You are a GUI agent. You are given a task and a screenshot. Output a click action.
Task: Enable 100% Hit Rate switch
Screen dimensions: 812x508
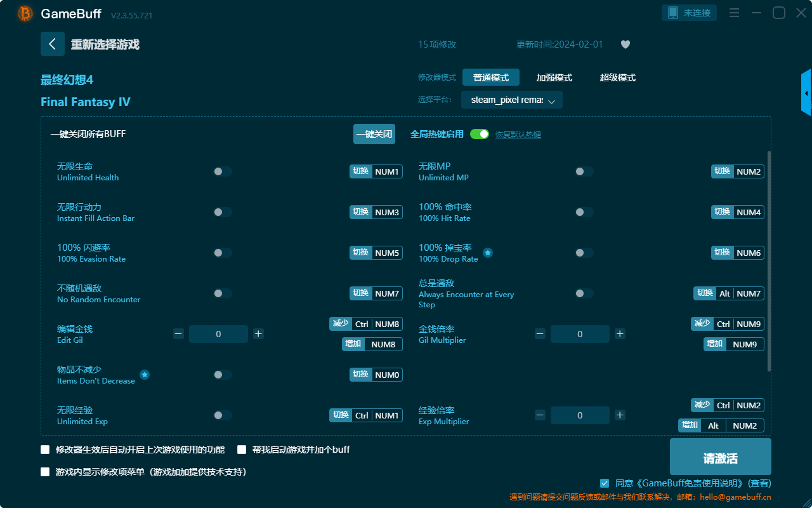click(x=584, y=212)
